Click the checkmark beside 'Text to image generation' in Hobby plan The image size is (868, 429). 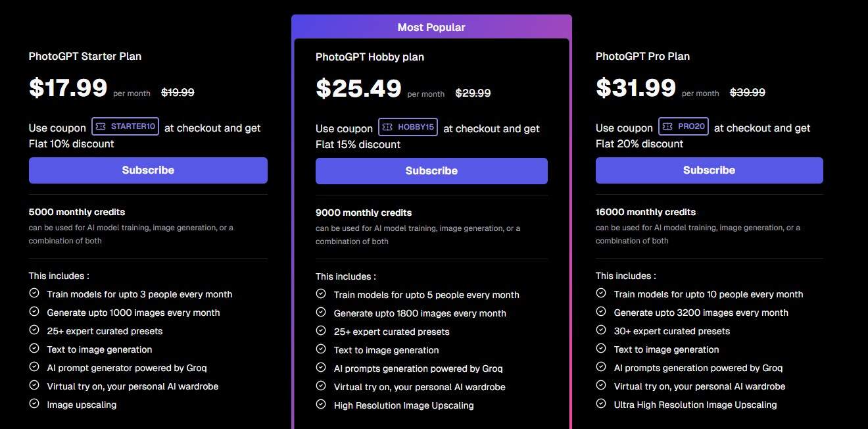321,350
